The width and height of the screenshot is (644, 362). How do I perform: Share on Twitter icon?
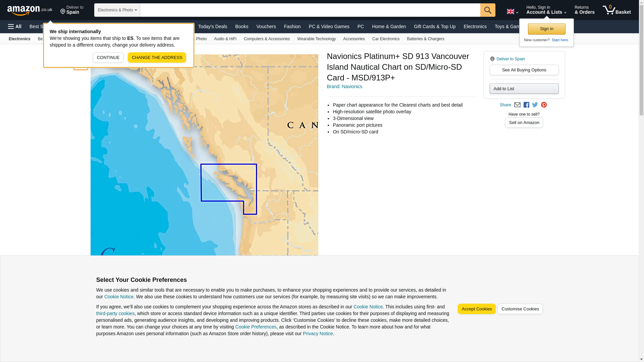tap(535, 105)
